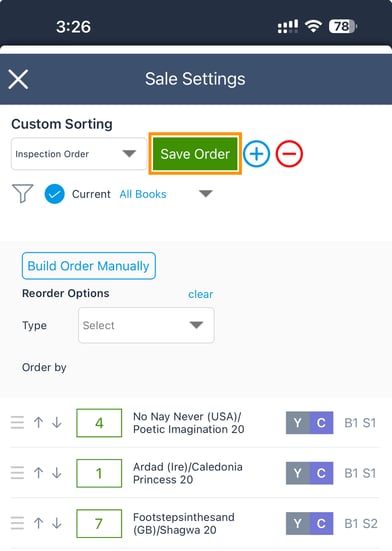Click B1 S1 on No Nay Never row
This screenshot has height=551, width=392.
click(x=360, y=423)
